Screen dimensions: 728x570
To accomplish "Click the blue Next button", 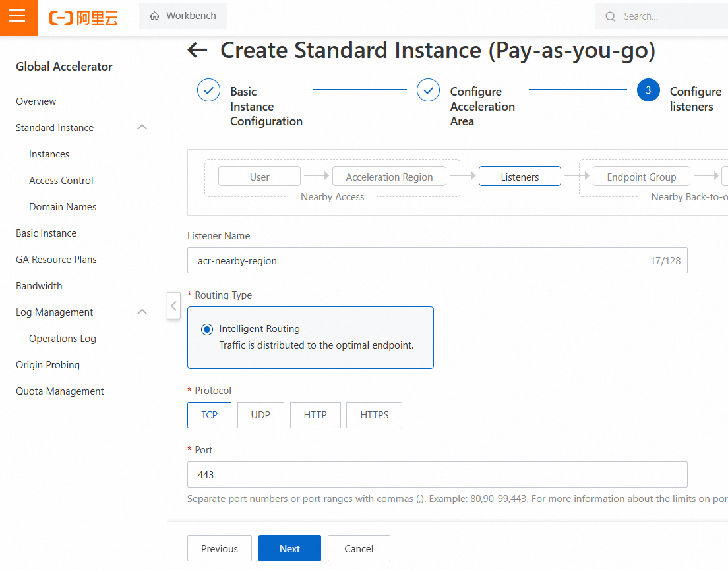I will click(289, 548).
